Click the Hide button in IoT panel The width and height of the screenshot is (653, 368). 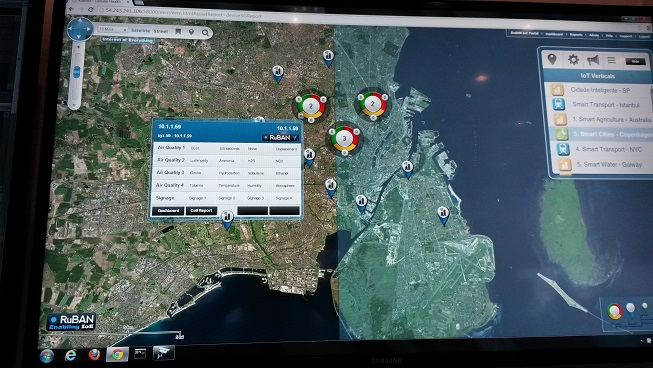point(636,62)
